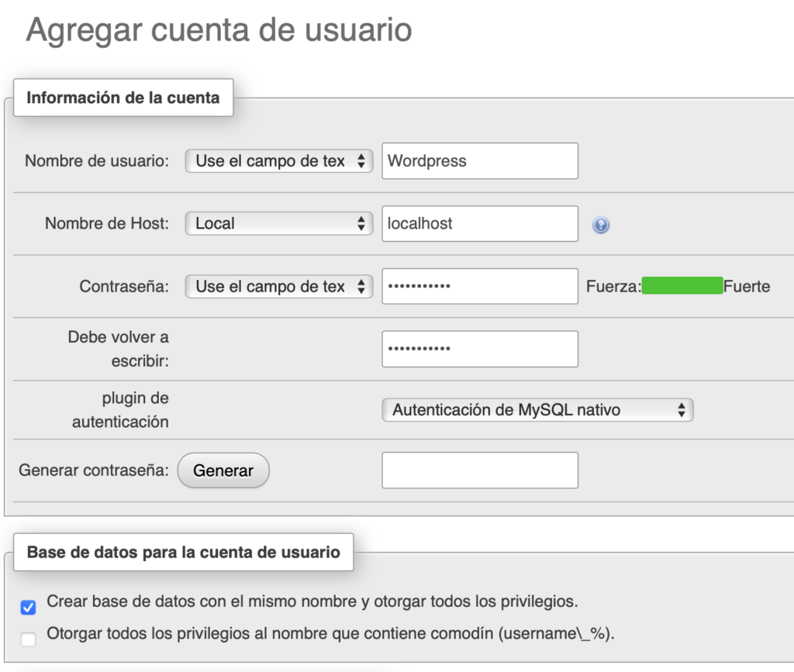Click the generated password output field
Image resolution: width=794 pixels, height=672 pixels.
click(x=480, y=470)
